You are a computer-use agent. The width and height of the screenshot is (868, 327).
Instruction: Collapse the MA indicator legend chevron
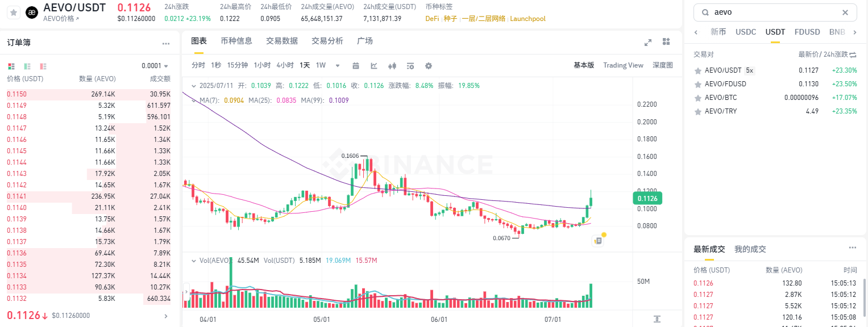[192, 100]
